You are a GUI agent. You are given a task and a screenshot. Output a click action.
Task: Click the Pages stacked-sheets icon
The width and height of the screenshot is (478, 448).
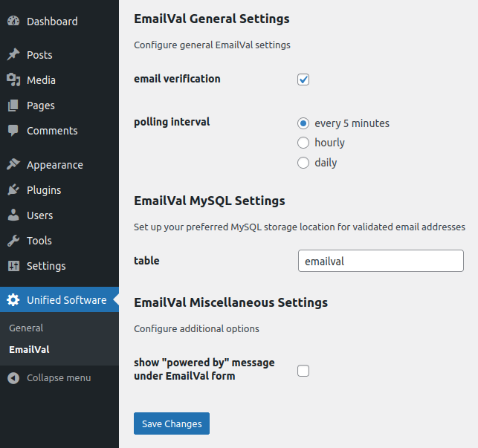point(13,105)
